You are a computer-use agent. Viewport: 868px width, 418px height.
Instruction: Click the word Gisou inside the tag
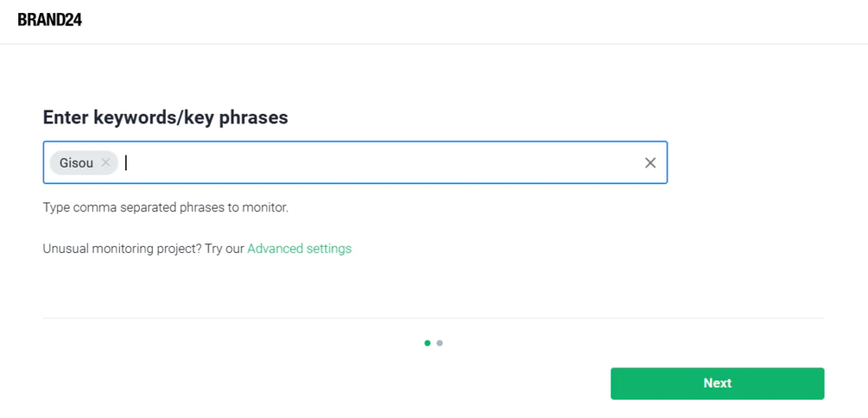click(76, 163)
